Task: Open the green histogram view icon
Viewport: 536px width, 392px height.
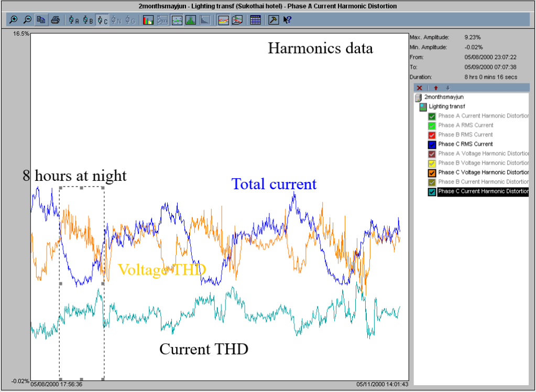Action: pos(191,20)
